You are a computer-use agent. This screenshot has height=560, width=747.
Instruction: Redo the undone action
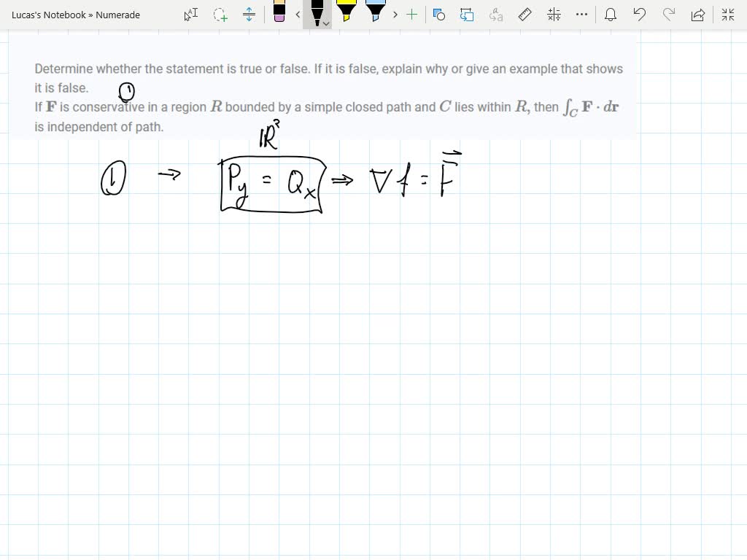coord(668,15)
